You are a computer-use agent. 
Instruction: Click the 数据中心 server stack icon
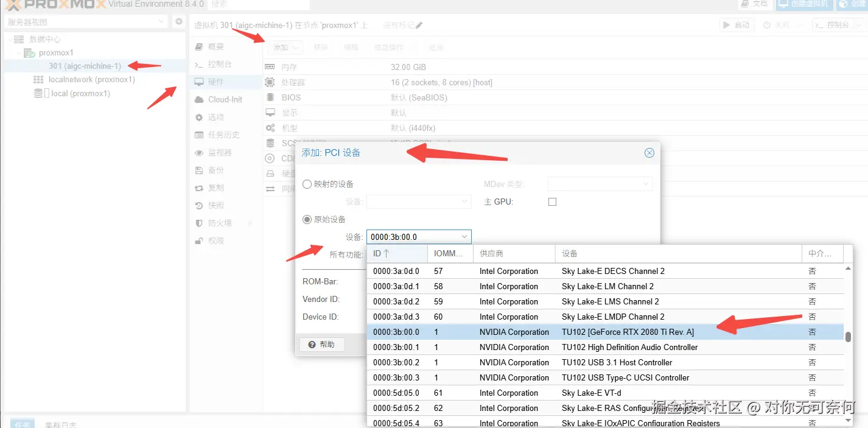19,39
